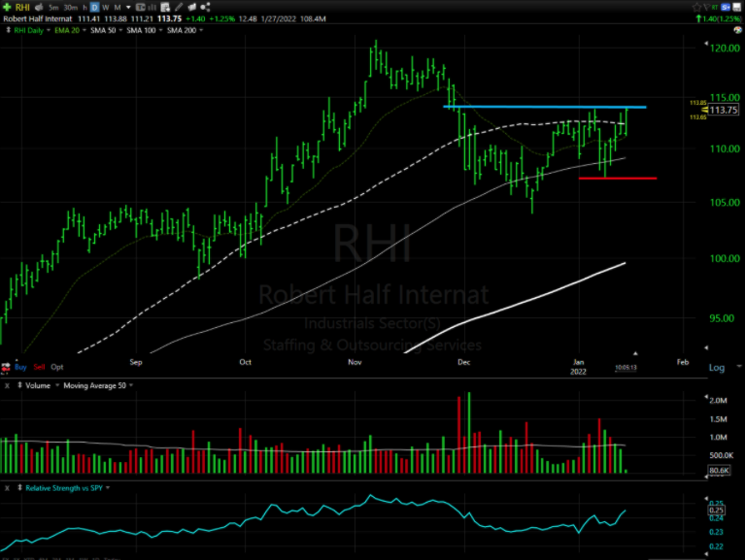
Task: Click the blue horizontal resistance line
Action: tap(545, 107)
